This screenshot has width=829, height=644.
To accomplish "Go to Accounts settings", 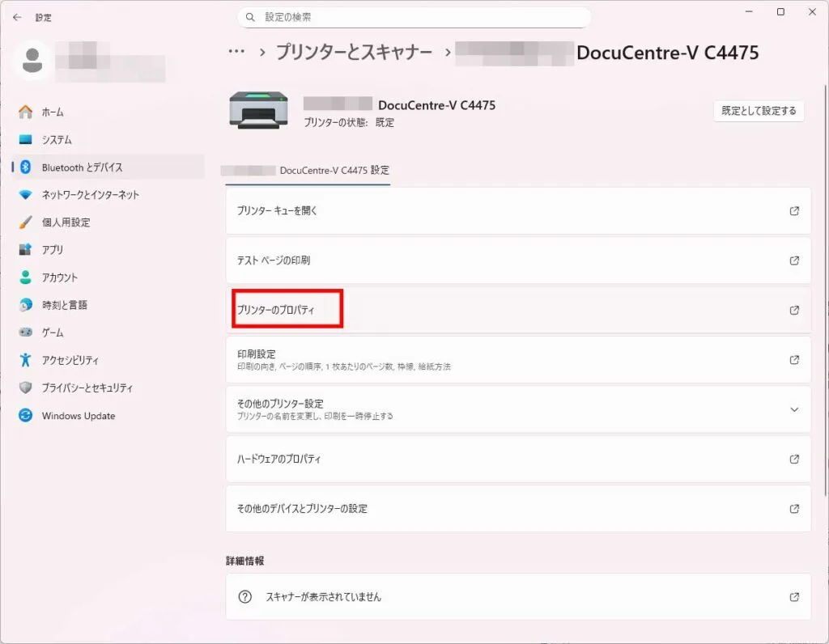I will tap(59, 278).
